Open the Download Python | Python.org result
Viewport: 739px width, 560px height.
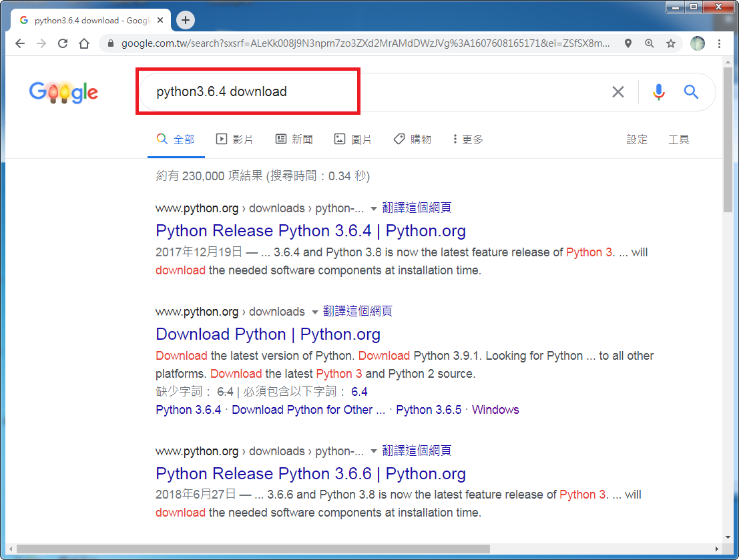(268, 334)
